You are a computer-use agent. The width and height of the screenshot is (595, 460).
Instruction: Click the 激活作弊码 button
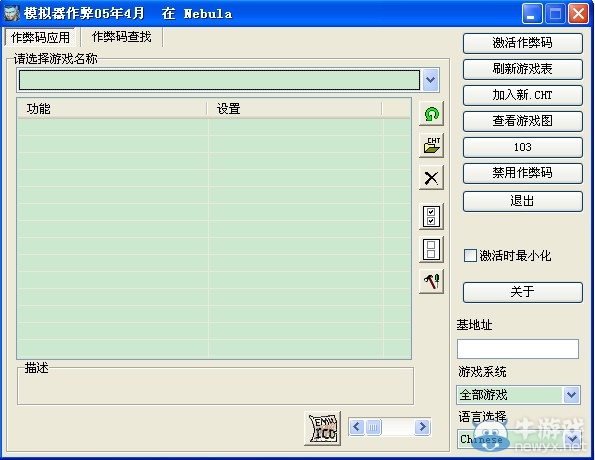523,43
